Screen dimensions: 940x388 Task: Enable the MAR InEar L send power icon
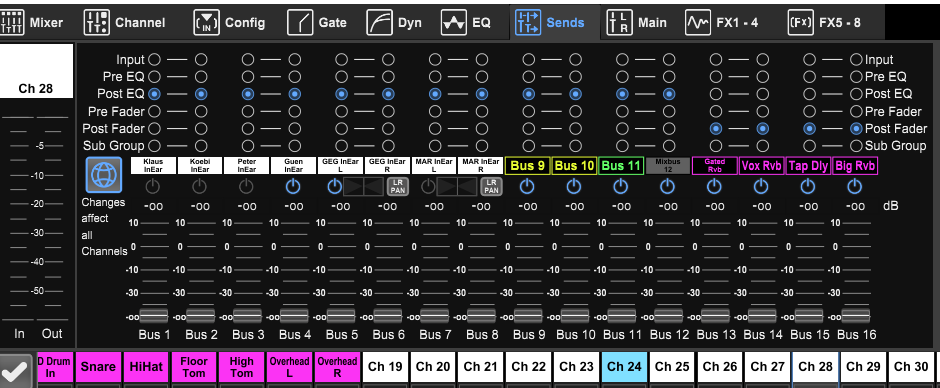click(428, 187)
